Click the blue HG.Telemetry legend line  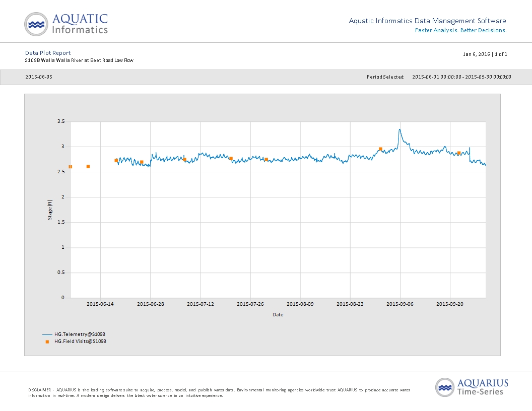tap(47, 335)
